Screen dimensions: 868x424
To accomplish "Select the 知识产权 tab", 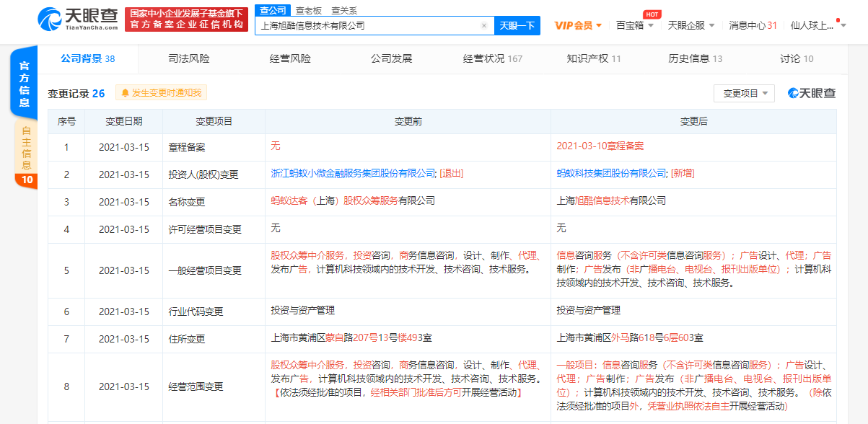I will [x=594, y=58].
